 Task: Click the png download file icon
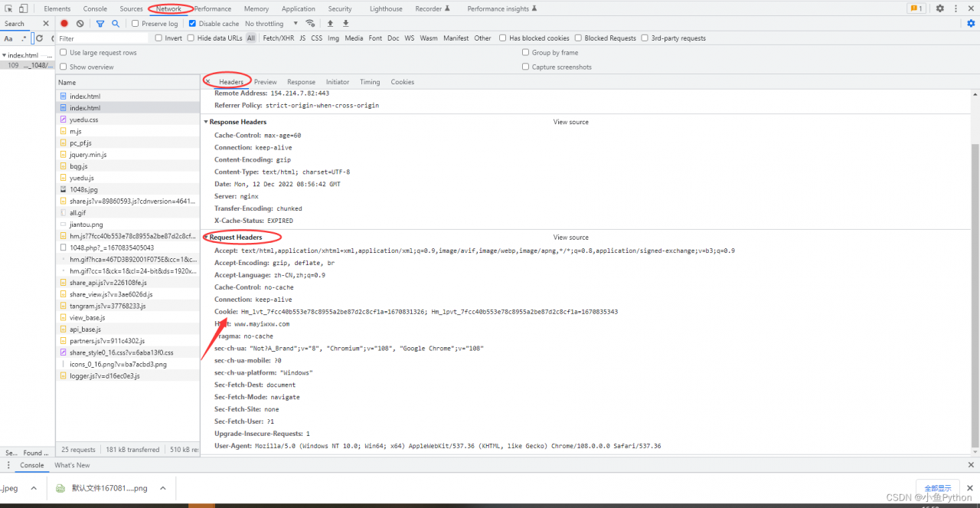click(61, 488)
